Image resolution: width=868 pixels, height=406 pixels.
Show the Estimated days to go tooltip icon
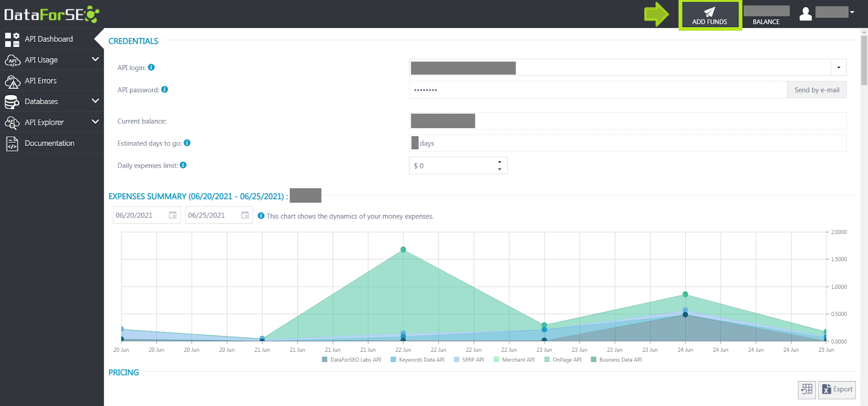point(187,143)
